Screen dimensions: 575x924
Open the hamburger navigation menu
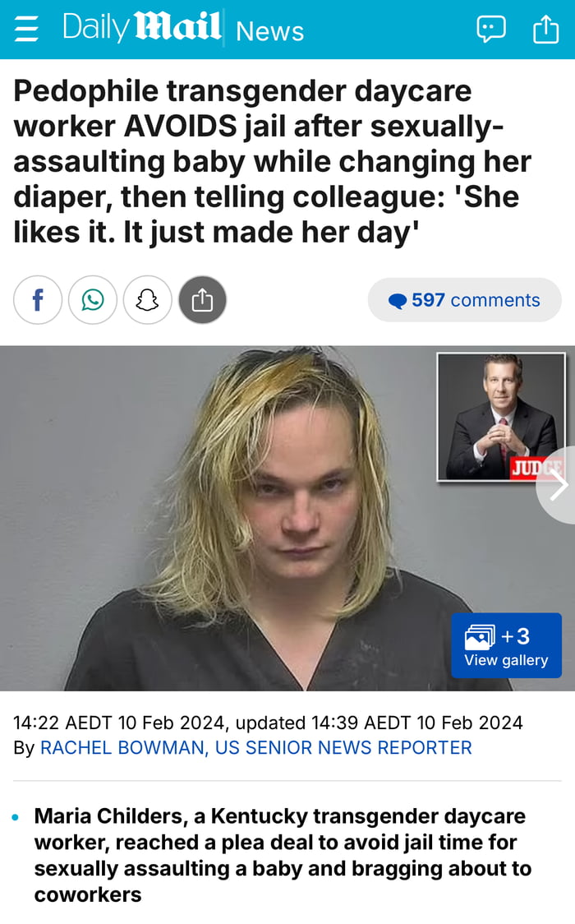(x=26, y=28)
